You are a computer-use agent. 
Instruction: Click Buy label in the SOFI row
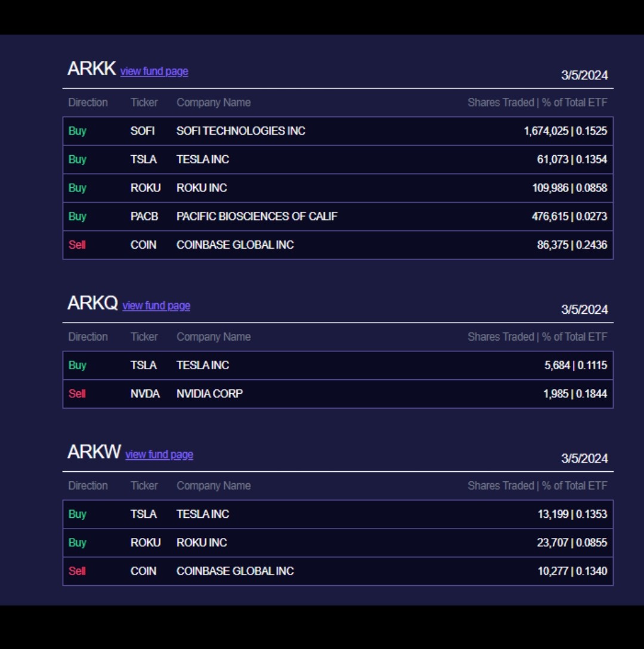[x=78, y=131]
